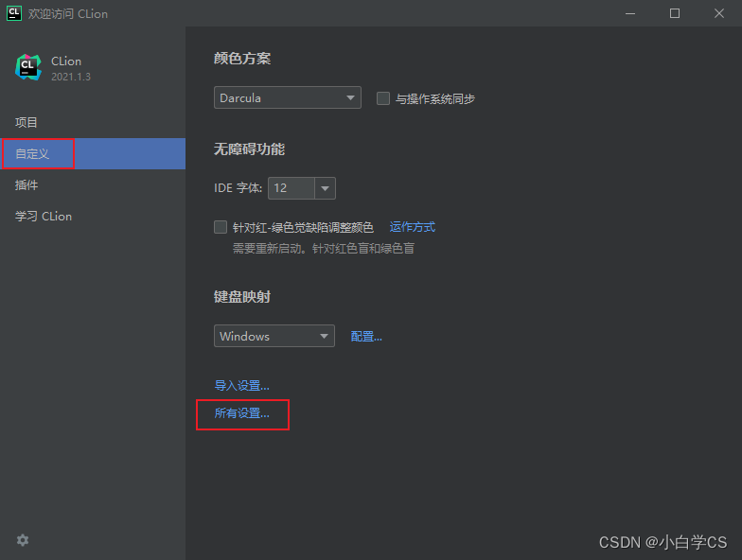Click the CLion logo in the sidebar
Screen dimensions: 742x560
coord(28,67)
